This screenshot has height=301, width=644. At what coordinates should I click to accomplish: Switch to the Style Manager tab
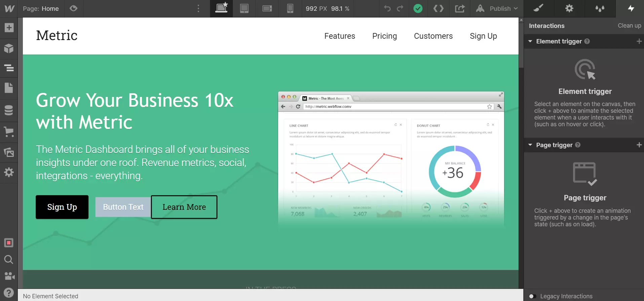point(600,8)
